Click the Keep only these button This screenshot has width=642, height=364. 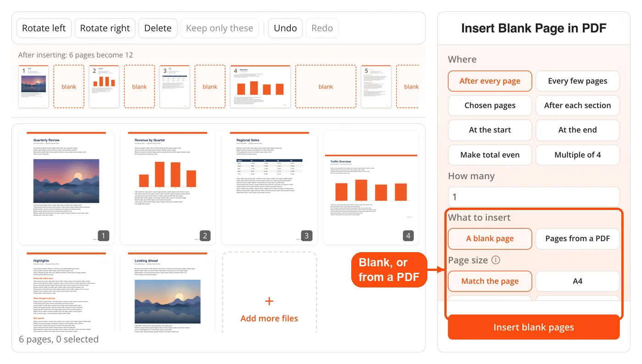pos(220,28)
